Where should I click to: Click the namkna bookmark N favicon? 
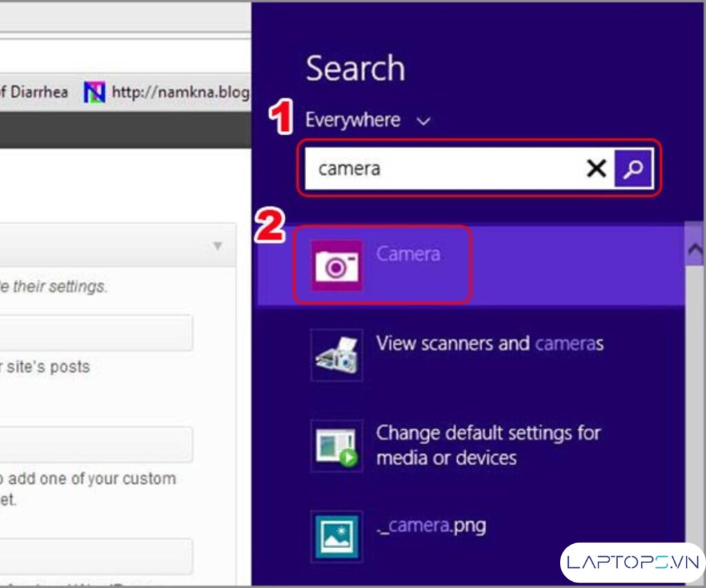[x=94, y=92]
